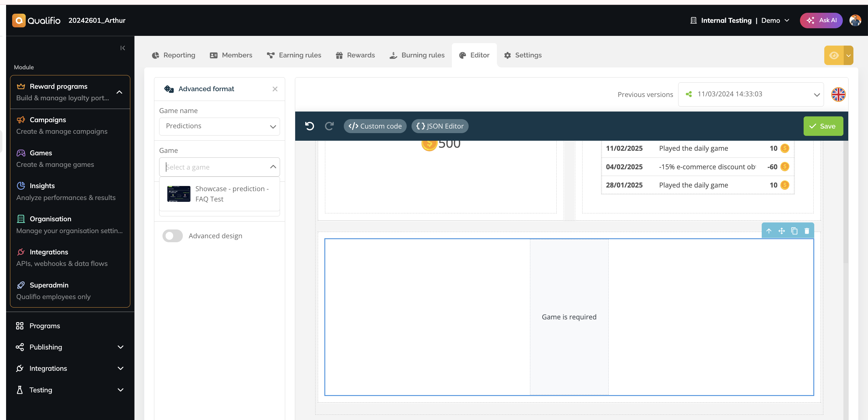The image size is (868, 420).
Task: Click the redo arrow icon
Action: [329, 126]
